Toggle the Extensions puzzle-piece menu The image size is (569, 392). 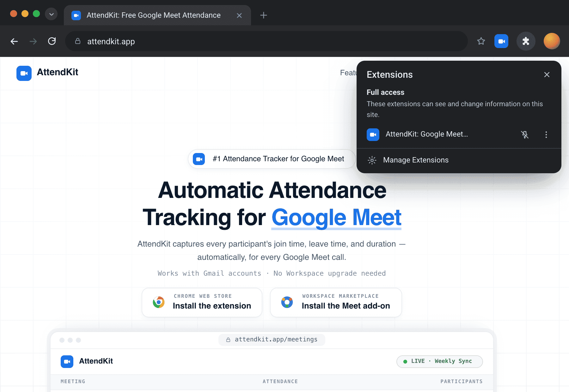(526, 41)
